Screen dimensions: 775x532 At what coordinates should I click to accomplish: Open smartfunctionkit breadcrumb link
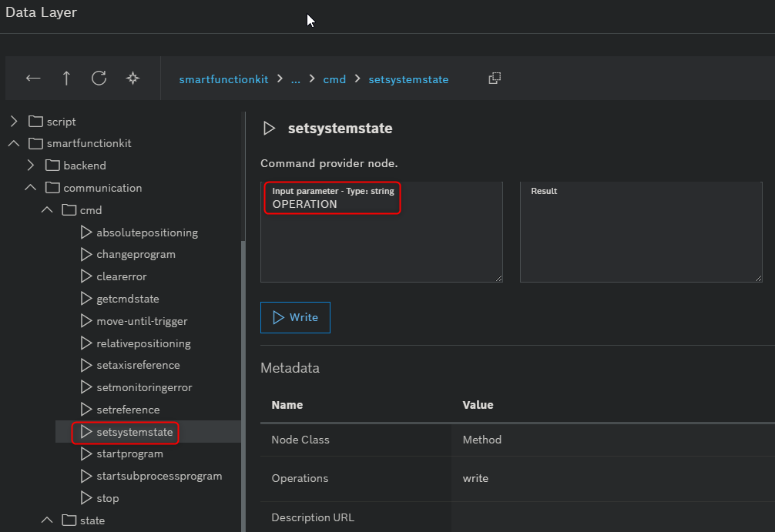pos(223,79)
